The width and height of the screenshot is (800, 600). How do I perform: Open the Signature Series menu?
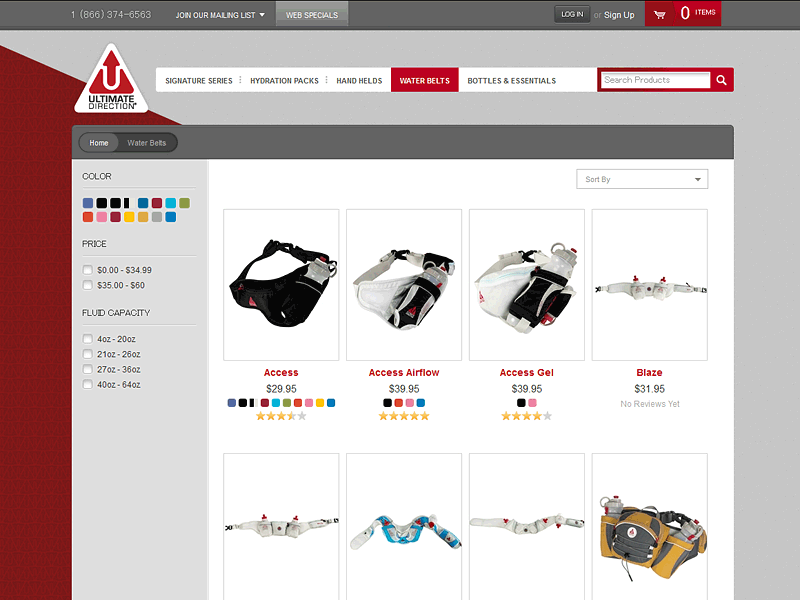point(198,81)
